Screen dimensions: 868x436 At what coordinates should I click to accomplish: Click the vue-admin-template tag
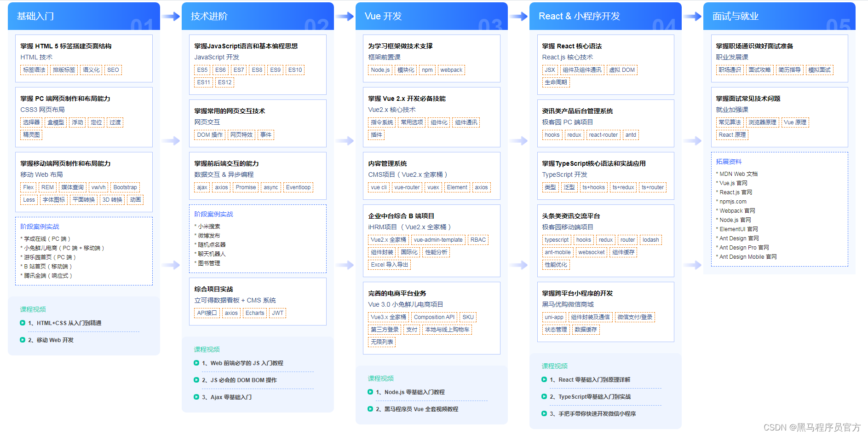coord(438,240)
